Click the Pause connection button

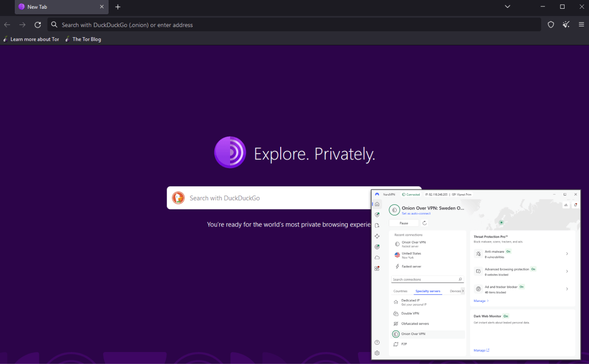404,223
